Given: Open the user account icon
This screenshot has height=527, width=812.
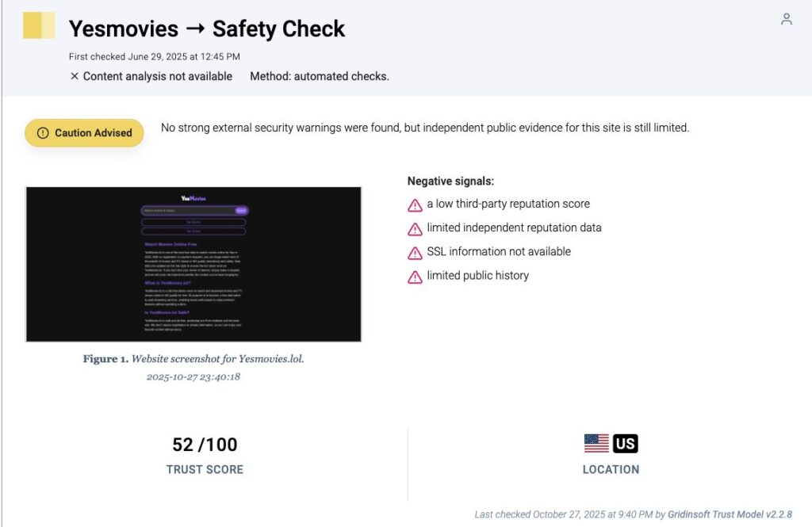Looking at the screenshot, I should click(786, 19).
